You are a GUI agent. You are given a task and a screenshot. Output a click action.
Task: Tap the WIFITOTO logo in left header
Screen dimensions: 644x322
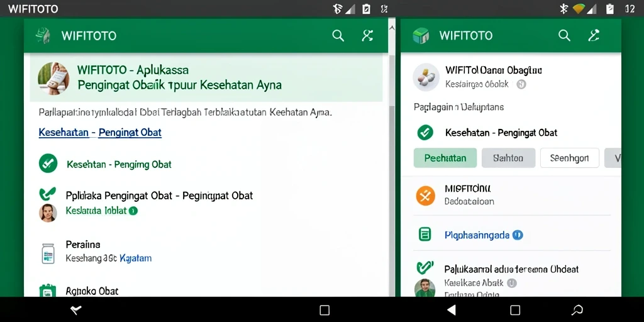[43, 36]
